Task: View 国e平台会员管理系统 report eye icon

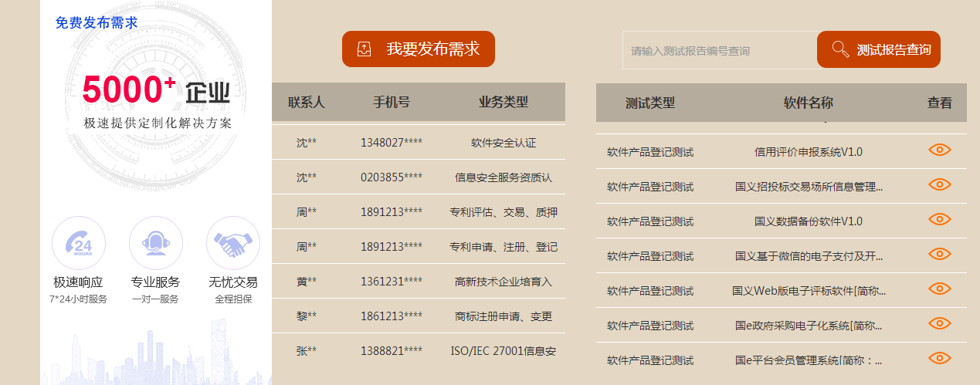Action: tap(939, 358)
